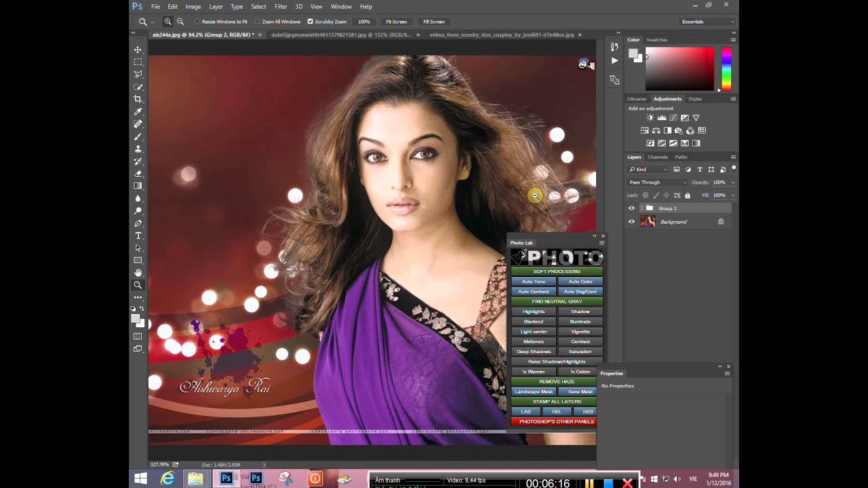868x488 pixels.
Task: Add a Brightness/Contrast adjustment
Action: (x=650, y=118)
